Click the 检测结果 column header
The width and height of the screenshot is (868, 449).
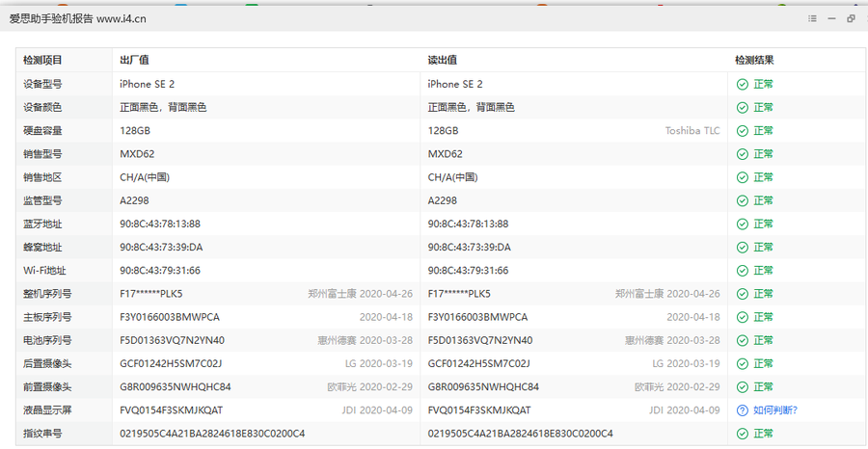754,60
